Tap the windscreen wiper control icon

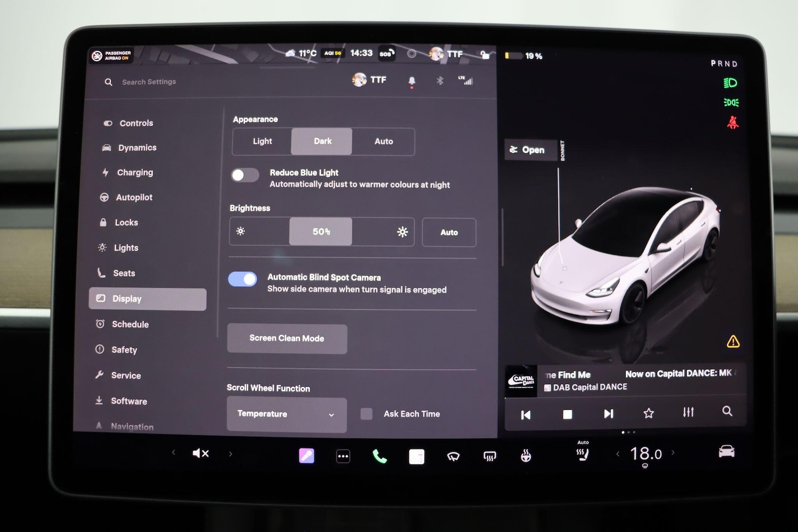click(x=453, y=455)
